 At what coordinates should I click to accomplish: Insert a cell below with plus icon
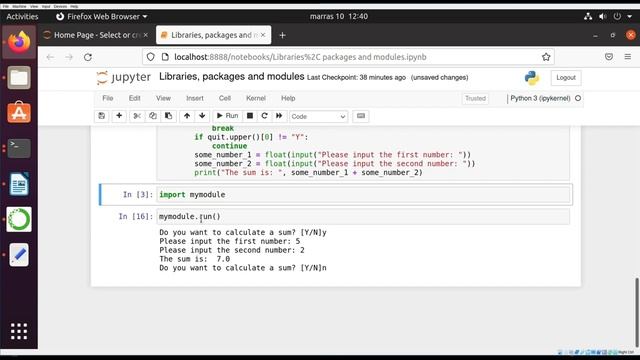point(119,116)
